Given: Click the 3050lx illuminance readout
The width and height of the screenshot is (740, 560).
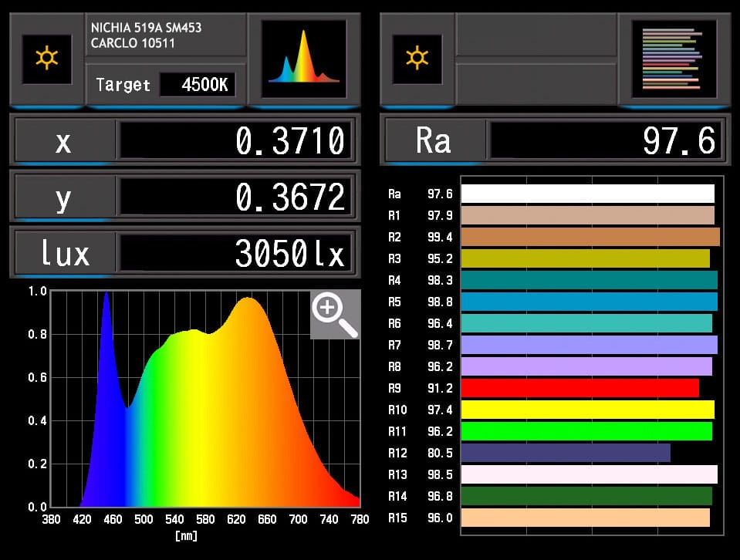Looking at the screenshot, I should coord(236,253).
